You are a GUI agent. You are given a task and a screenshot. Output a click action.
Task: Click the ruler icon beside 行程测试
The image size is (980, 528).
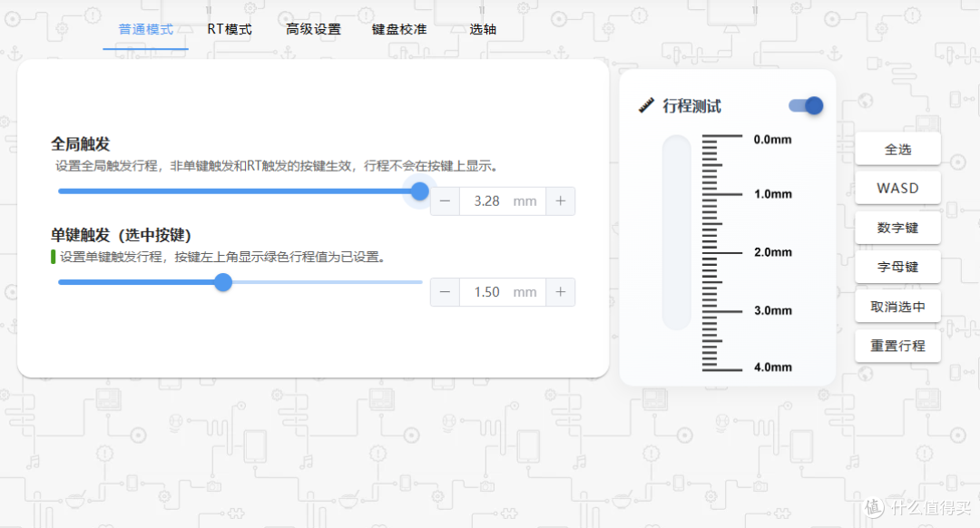coord(646,105)
